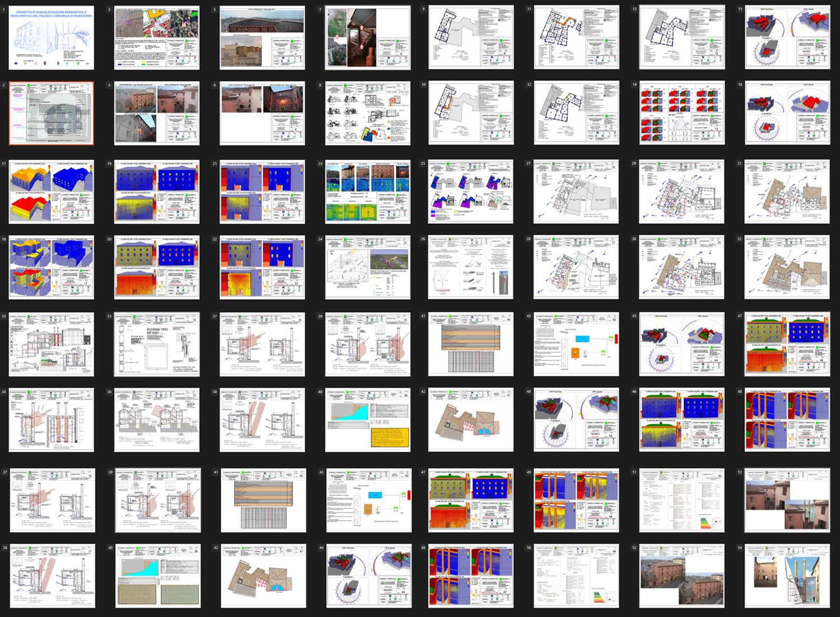840x617 pixels.
Task: Select slide 1, the project title slide
Action: click(x=52, y=38)
